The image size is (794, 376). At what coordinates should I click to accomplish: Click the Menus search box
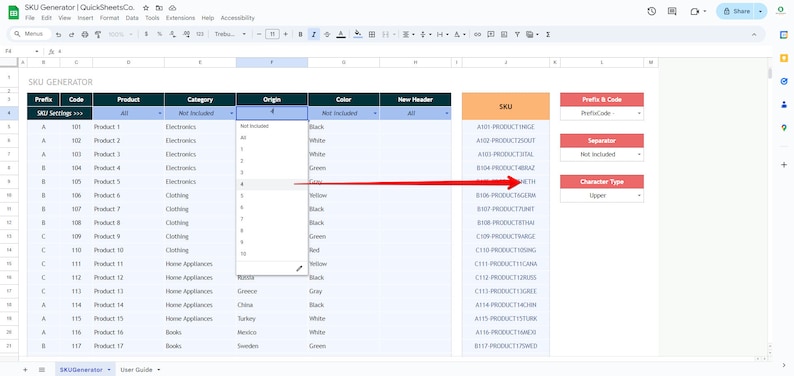point(30,34)
